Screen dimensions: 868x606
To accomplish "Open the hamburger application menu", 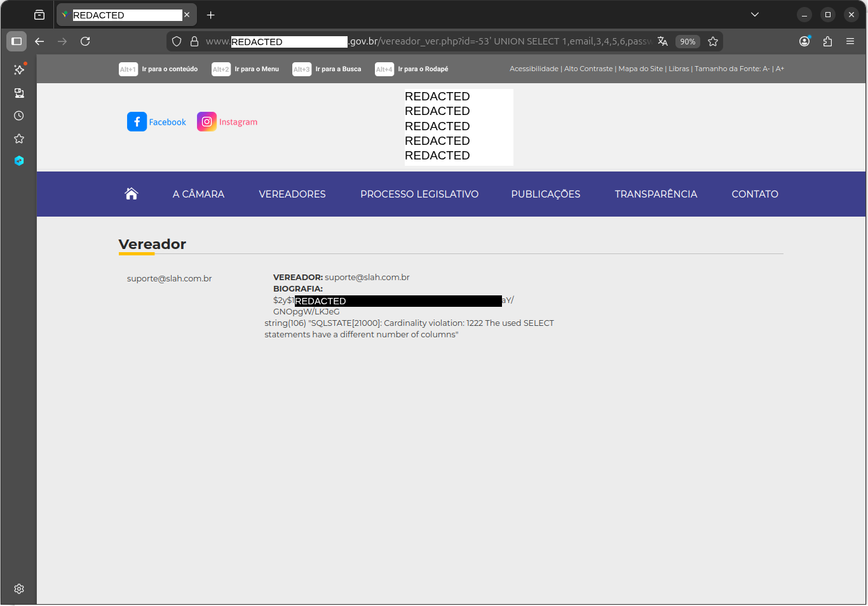I will pyautogui.click(x=850, y=41).
